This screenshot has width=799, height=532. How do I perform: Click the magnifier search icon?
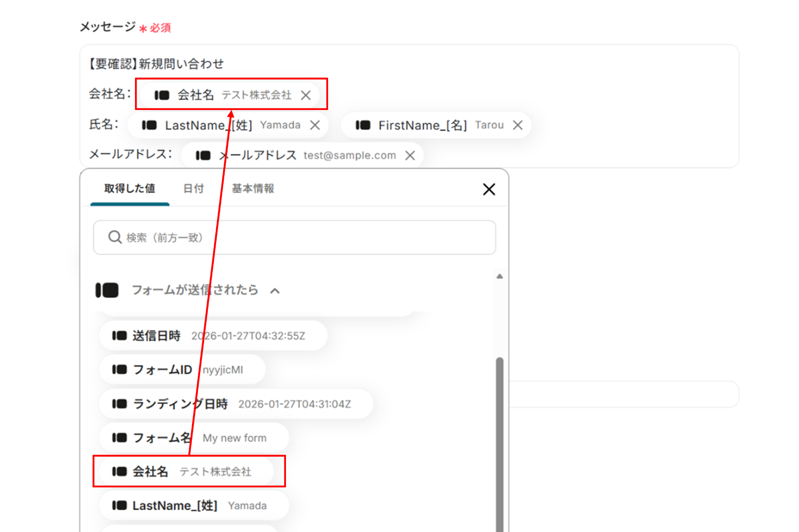115,237
